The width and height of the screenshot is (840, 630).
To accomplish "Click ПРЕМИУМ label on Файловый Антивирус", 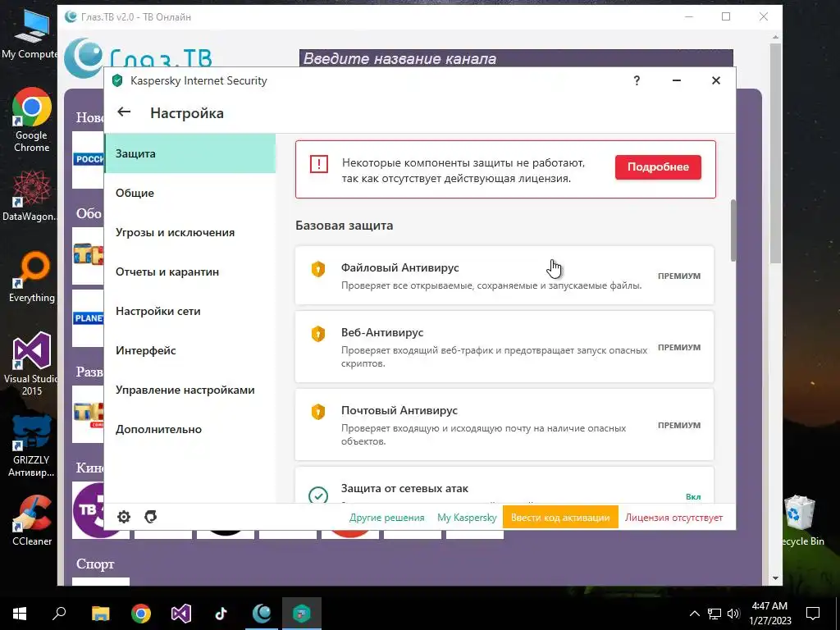I will [x=679, y=276].
